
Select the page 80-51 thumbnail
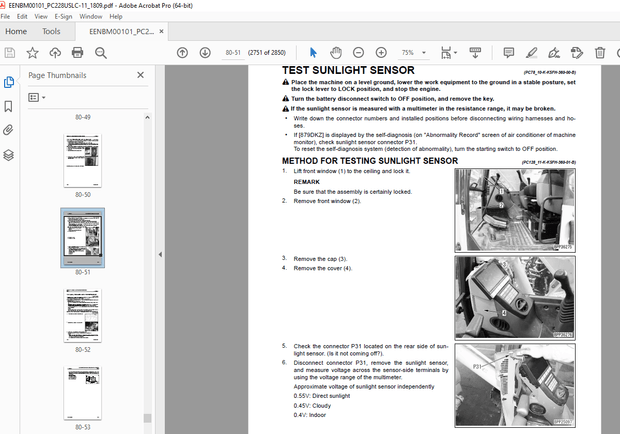(83, 238)
